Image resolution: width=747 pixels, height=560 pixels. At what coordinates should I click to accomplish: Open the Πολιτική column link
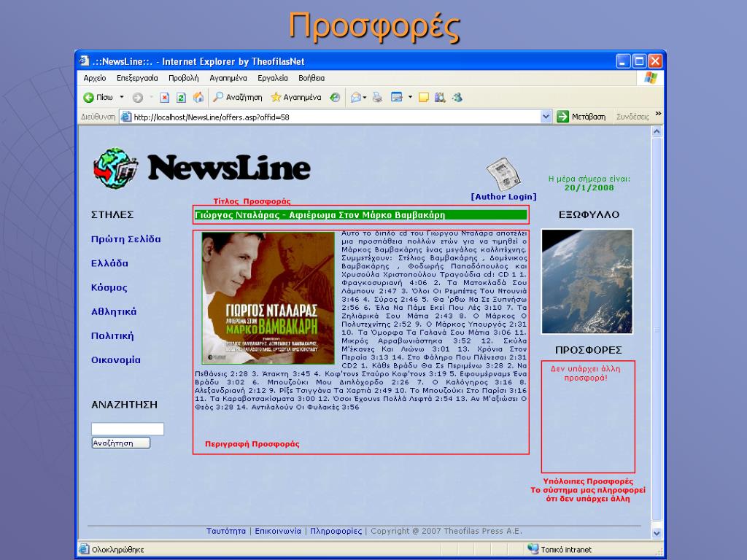[x=112, y=335]
